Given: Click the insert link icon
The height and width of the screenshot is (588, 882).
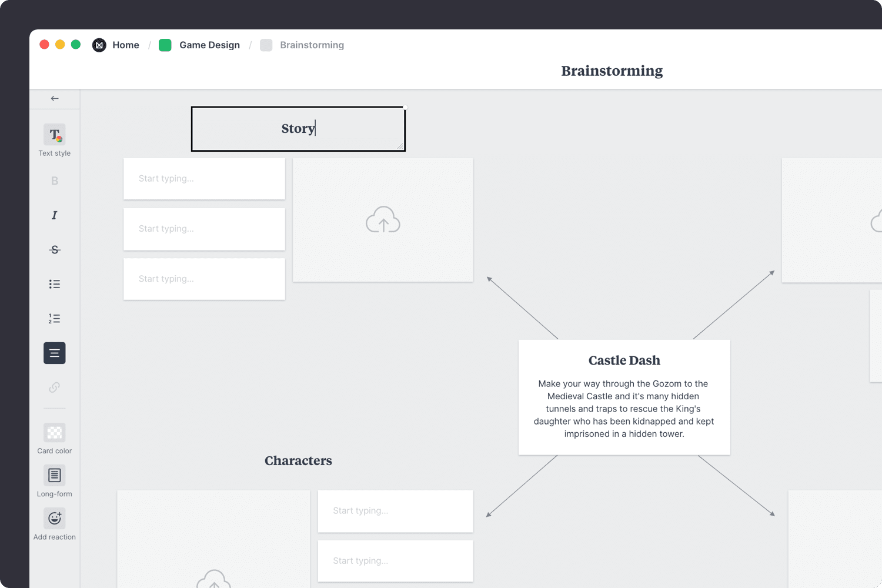Looking at the screenshot, I should click(54, 387).
